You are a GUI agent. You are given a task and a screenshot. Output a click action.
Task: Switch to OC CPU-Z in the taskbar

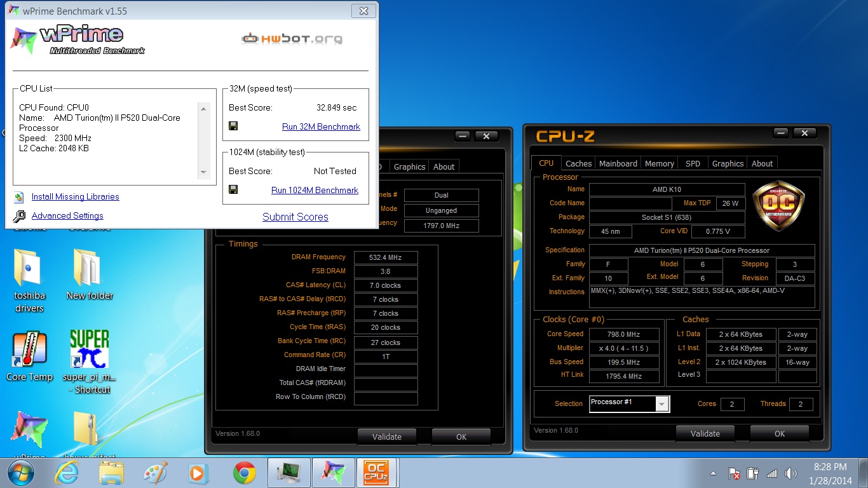(x=377, y=473)
